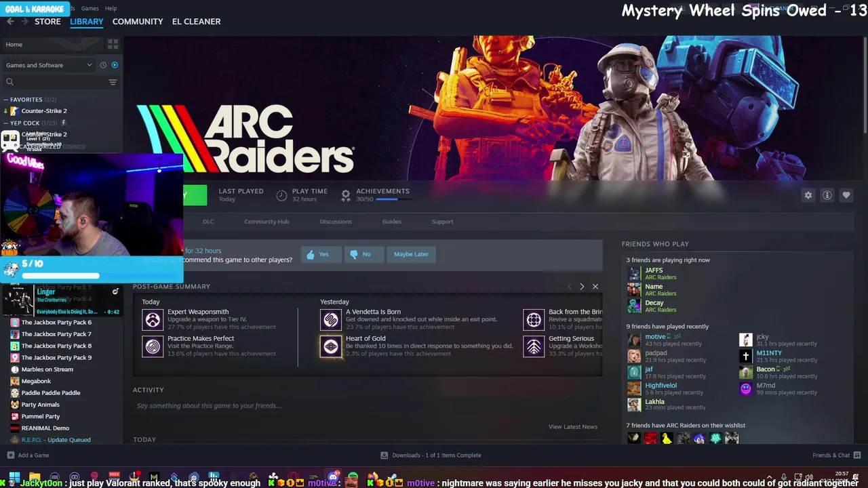This screenshot has width=868, height=488.
Task: Open game settings gear icon
Action: click(x=808, y=195)
